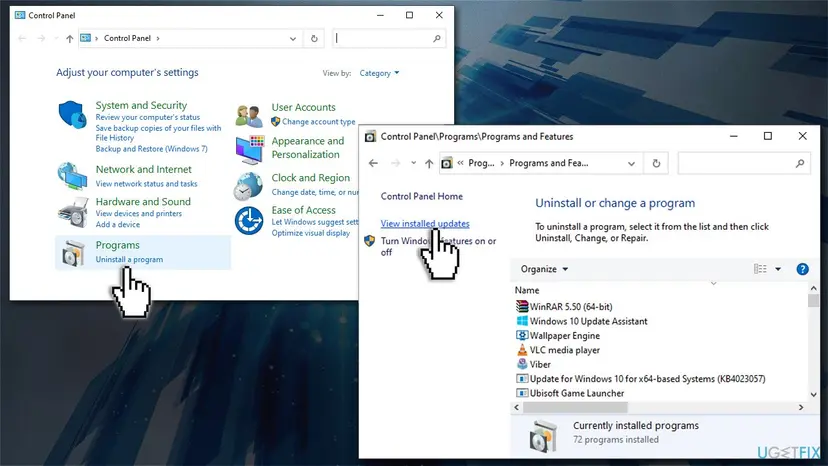
Task: Open the View by Category dropdown
Action: pos(379,73)
